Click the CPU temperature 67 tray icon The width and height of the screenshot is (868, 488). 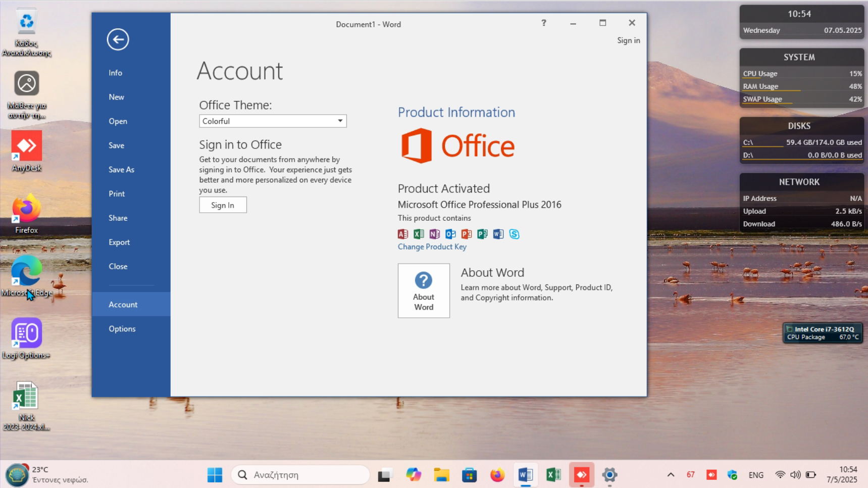click(x=691, y=475)
